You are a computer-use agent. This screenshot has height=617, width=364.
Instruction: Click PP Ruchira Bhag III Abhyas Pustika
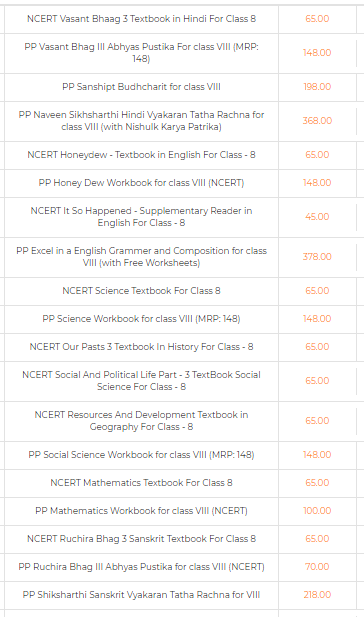(x=141, y=567)
